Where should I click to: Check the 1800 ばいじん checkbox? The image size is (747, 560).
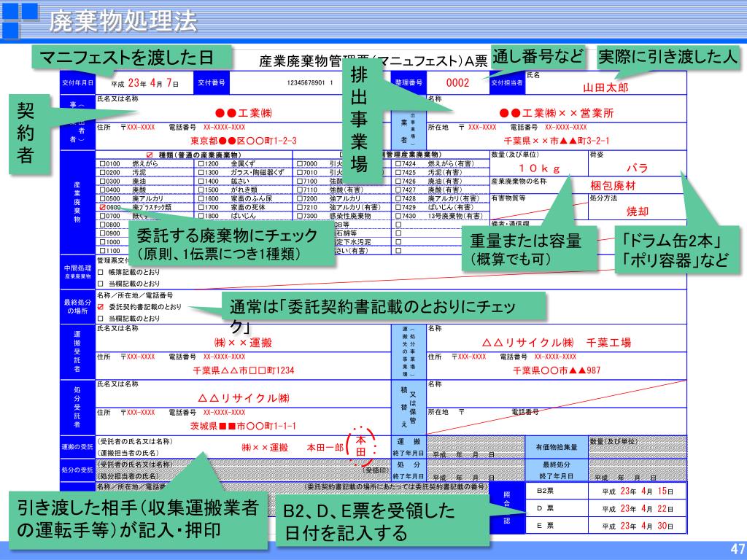coord(201,216)
